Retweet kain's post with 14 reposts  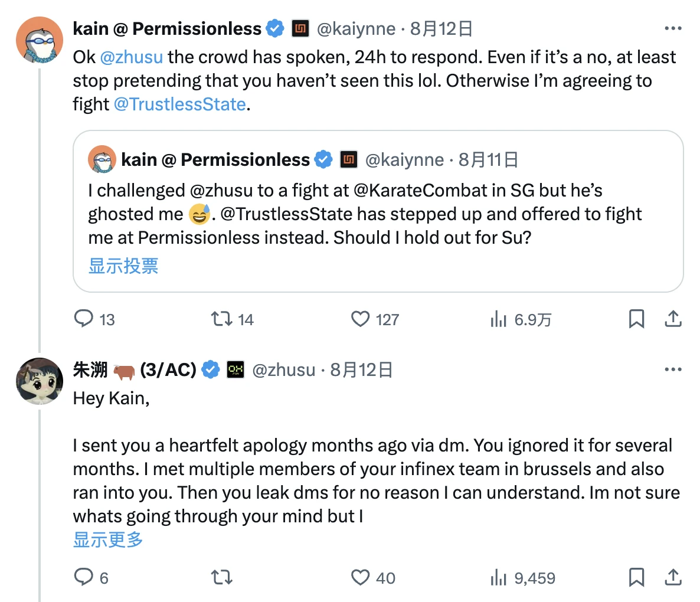click(222, 319)
